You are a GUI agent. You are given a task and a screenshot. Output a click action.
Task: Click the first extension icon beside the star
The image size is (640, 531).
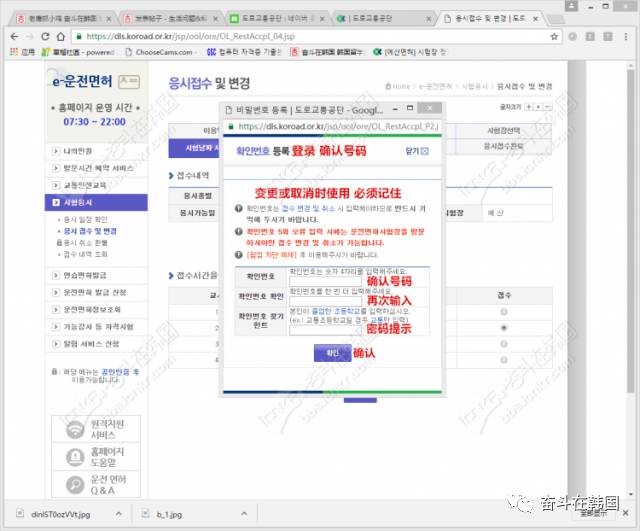click(573, 37)
